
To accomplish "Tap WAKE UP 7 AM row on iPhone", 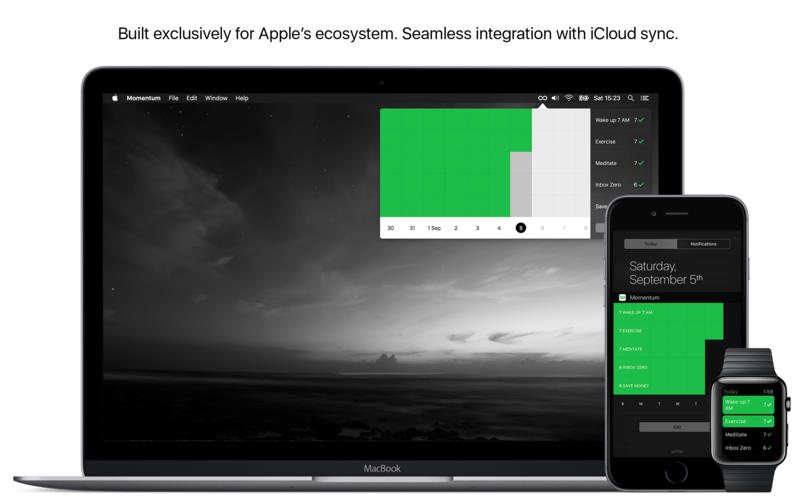I will pyautogui.click(x=668, y=312).
